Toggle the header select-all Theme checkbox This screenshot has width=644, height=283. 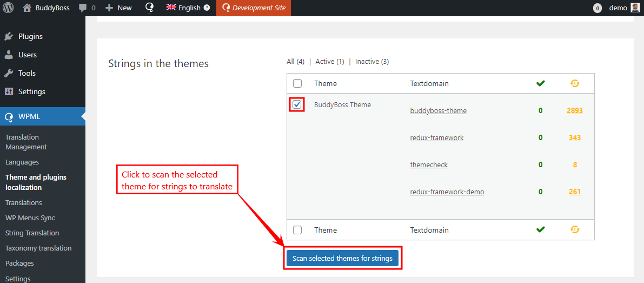point(297,83)
